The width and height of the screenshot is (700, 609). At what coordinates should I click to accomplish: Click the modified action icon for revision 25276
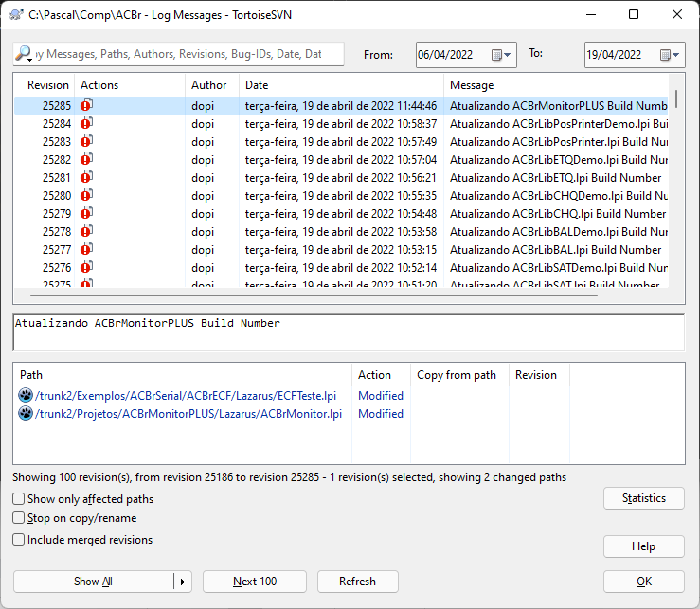point(86,267)
